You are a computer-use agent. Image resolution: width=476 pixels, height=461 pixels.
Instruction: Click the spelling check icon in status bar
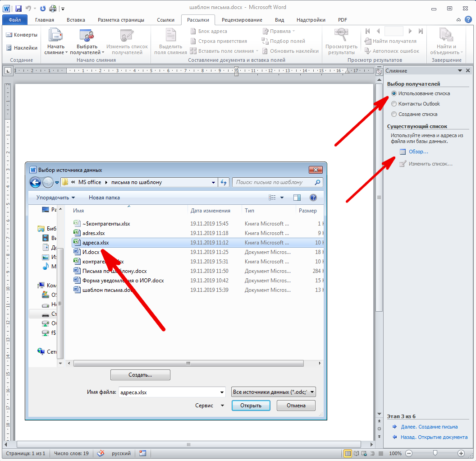coord(101,453)
